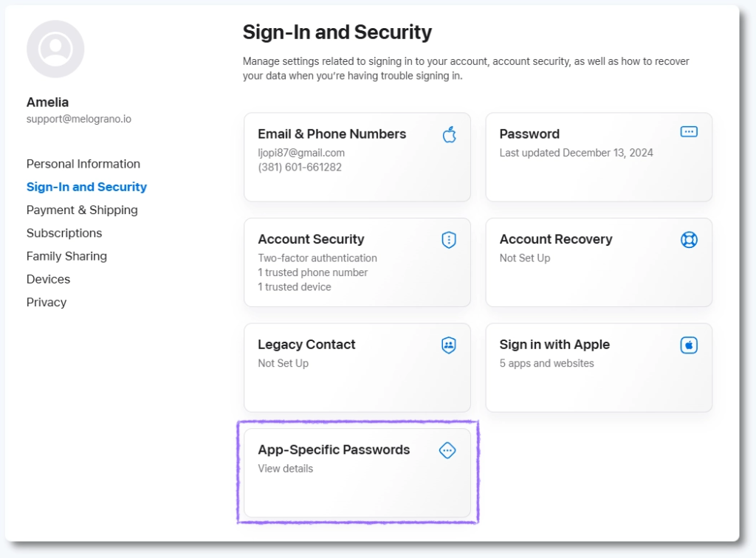Open the Devices section

pyautogui.click(x=48, y=279)
